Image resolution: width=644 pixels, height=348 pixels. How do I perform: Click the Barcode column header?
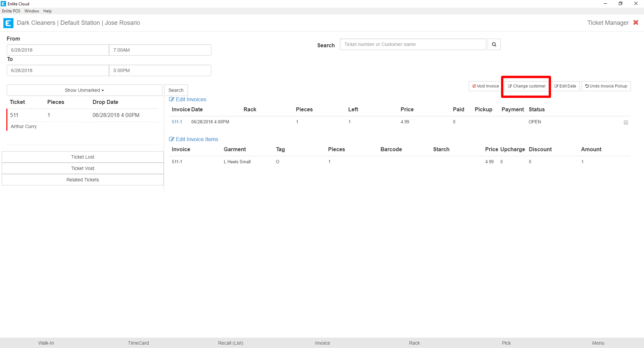coord(391,149)
